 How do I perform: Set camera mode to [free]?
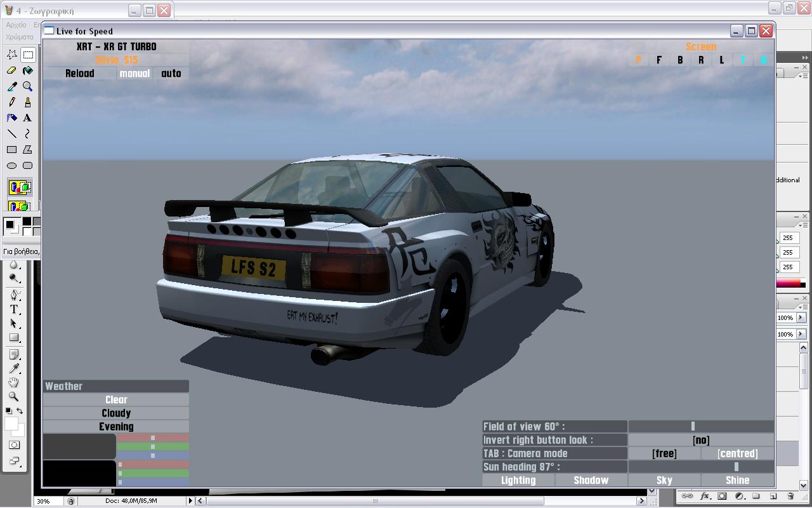664,453
